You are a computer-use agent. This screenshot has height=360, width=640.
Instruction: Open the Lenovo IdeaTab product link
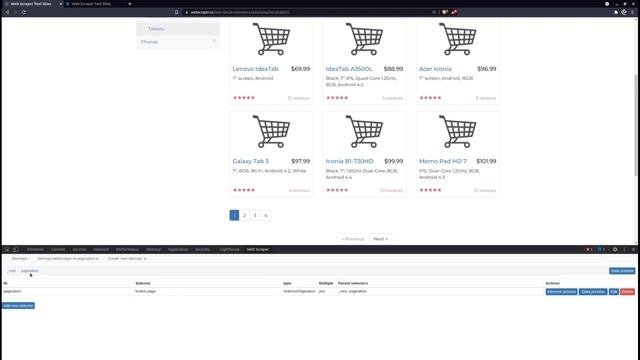click(256, 69)
